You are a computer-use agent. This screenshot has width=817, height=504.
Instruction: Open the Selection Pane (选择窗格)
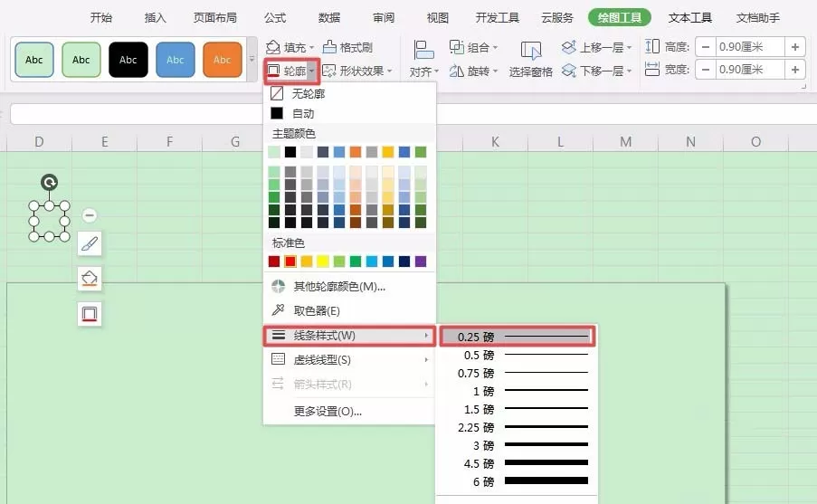(x=530, y=60)
